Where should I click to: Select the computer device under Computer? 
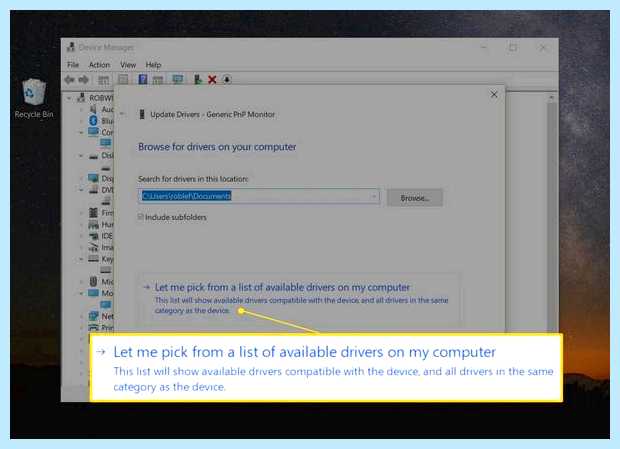pyautogui.click(x=106, y=143)
